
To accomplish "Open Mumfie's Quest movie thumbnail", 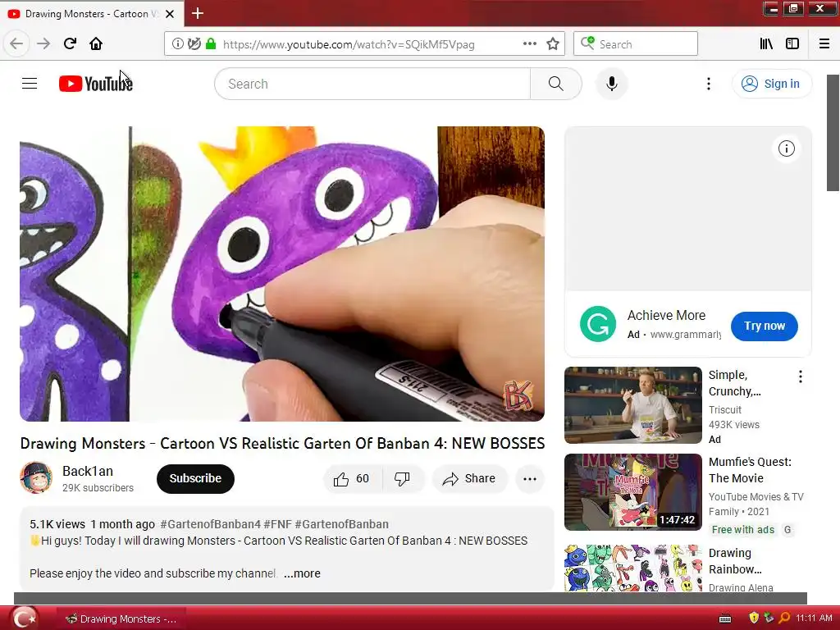I will (x=633, y=492).
